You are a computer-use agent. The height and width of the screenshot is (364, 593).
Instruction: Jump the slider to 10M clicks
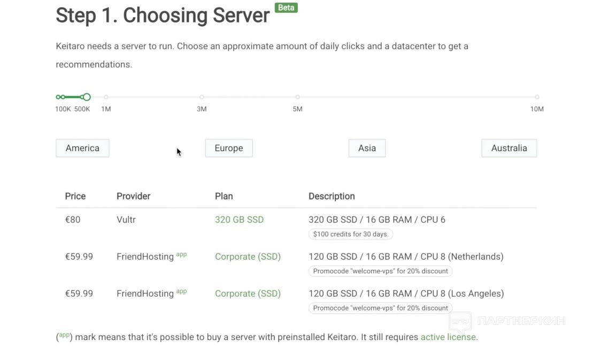pos(537,97)
